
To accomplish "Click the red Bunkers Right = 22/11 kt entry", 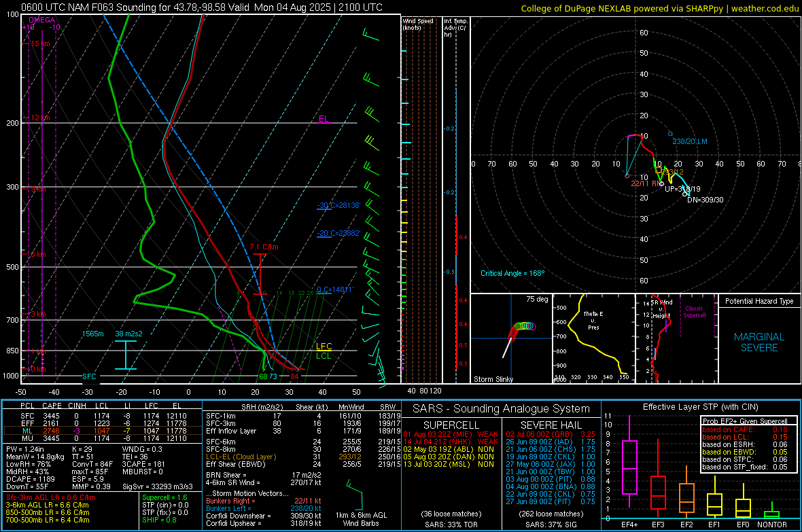I will (264, 501).
